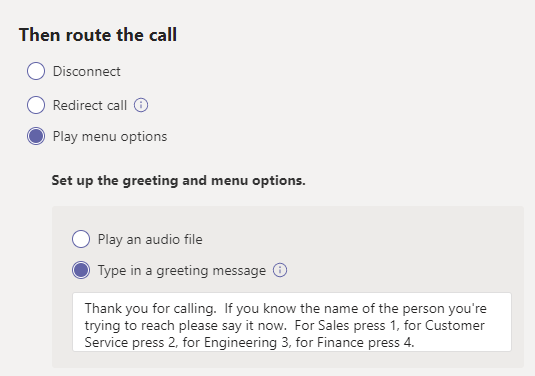Focus the greeting message text box
The width and height of the screenshot is (535, 376).
(x=292, y=322)
